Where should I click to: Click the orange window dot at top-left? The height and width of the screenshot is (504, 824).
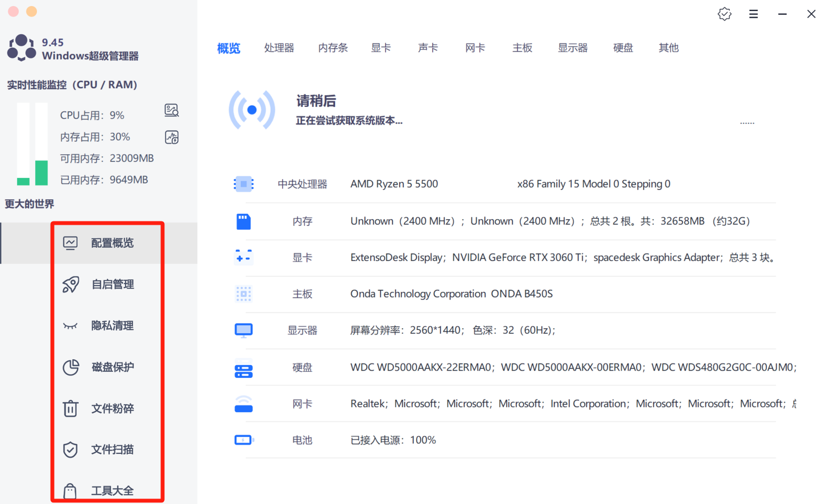(31, 12)
